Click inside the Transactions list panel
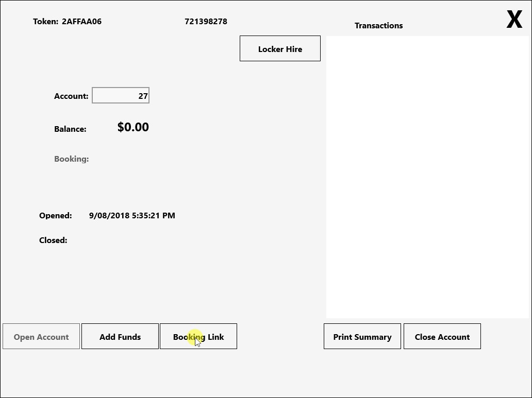532x398 pixels. coord(427,177)
